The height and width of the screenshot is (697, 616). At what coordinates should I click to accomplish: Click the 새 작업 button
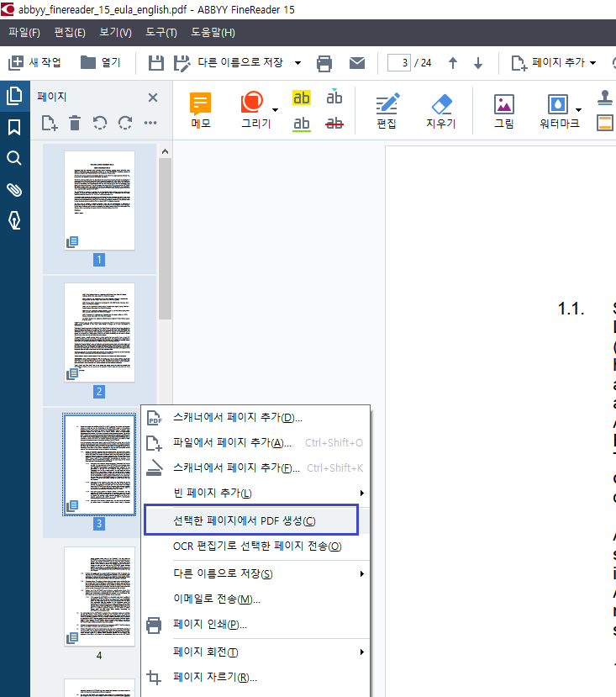tap(34, 63)
